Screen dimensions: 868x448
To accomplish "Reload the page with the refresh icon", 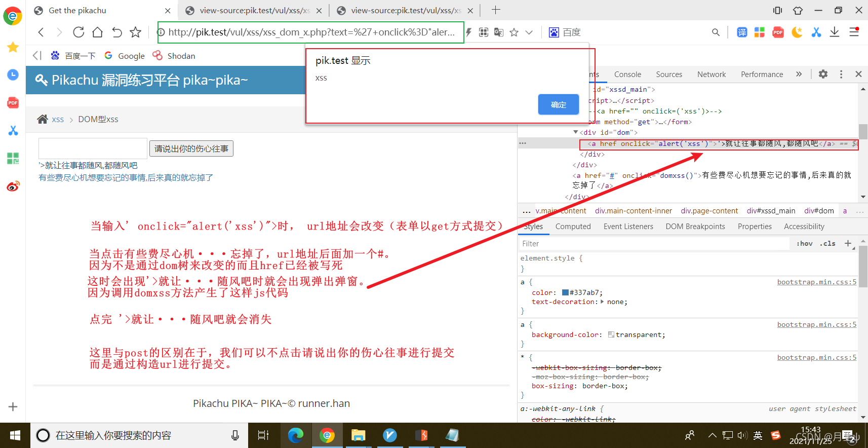I will [78, 32].
